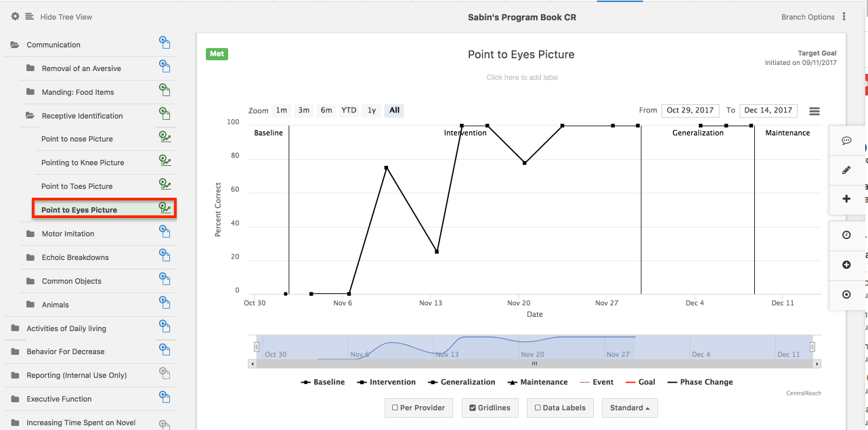The width and height of the screenshot is (868, 430).
Task: Toggle Intervention series in legend
Action: (x=386, y=382)
